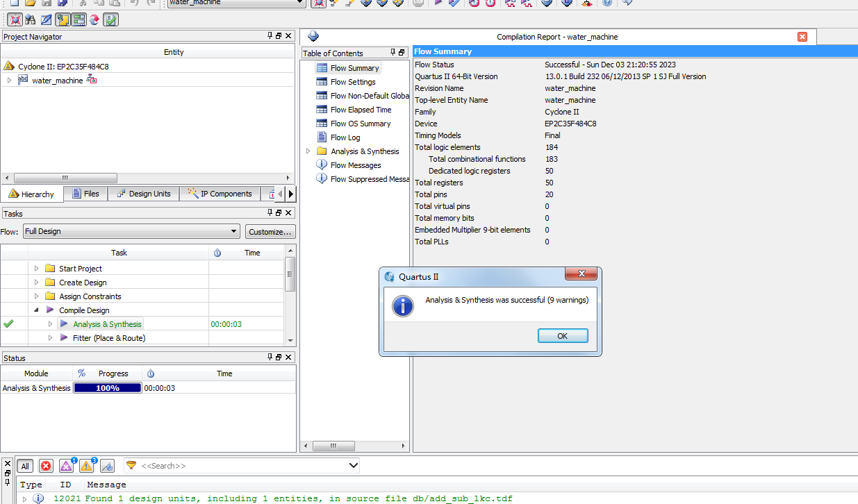Expand the Fitter (Place & Route) task
Viewport: 858px width, 504px height.
50,338
